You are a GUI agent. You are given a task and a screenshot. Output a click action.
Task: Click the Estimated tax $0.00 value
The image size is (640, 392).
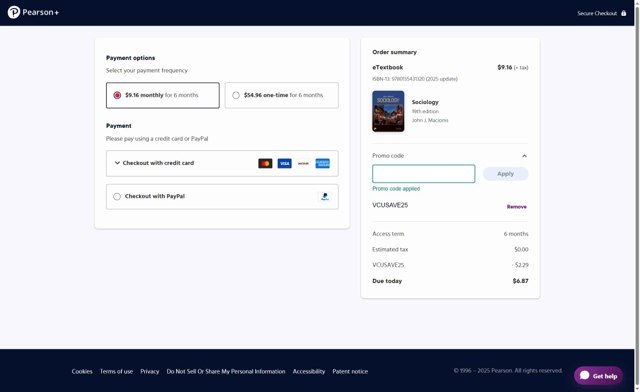point(521,249)
